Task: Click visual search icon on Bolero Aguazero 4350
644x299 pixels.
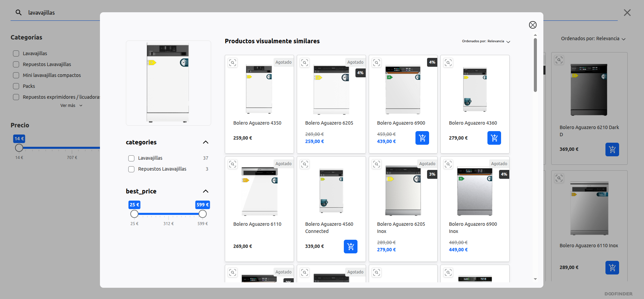Action: pos(233,63)
